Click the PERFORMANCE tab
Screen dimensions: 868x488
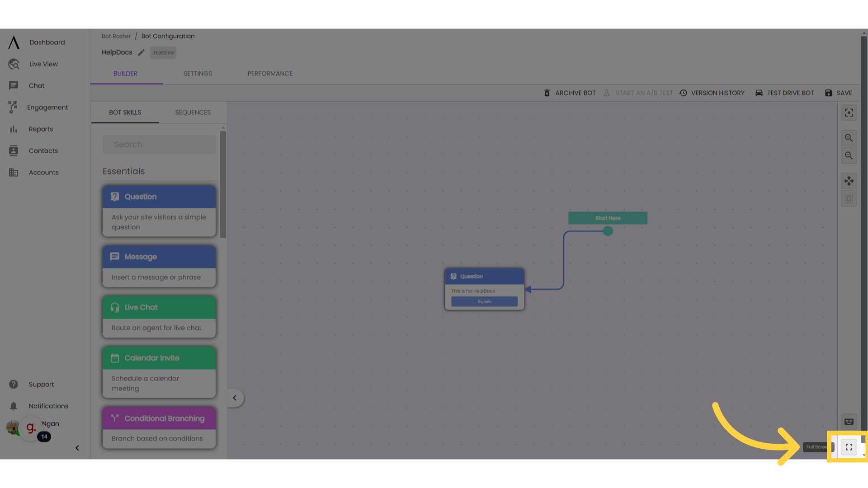tap(270, 73)
